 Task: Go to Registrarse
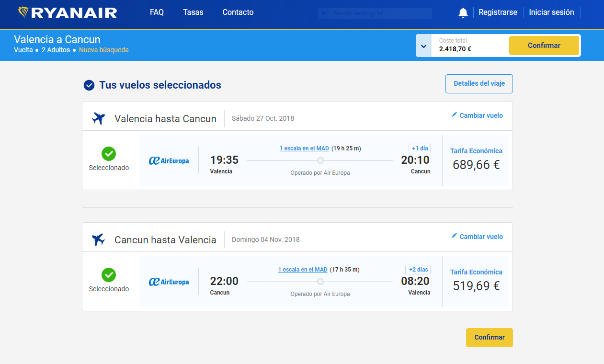point(498,12)
